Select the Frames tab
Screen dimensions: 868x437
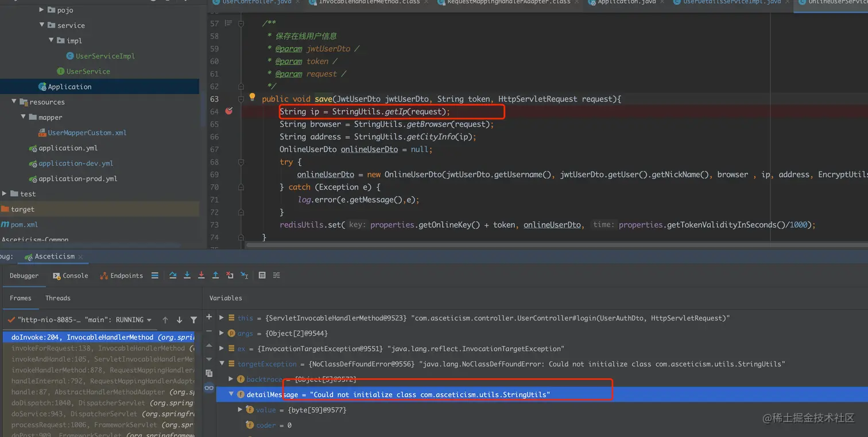21,298
